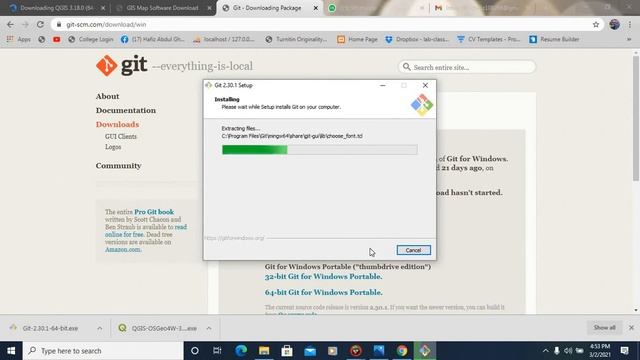Open the Amazon.com link
This screenshot has width=640, height=360.
pyautogui.click(x=123, y=249)
